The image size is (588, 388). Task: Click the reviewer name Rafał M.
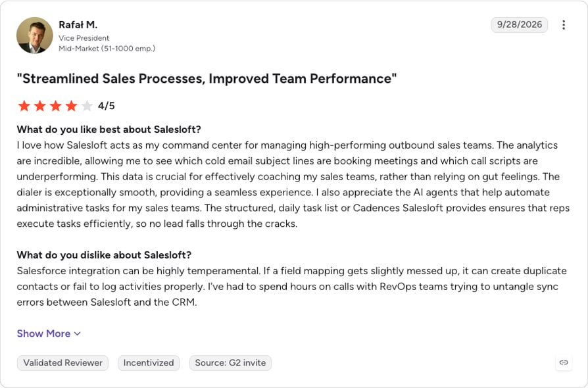click(78, 25)
